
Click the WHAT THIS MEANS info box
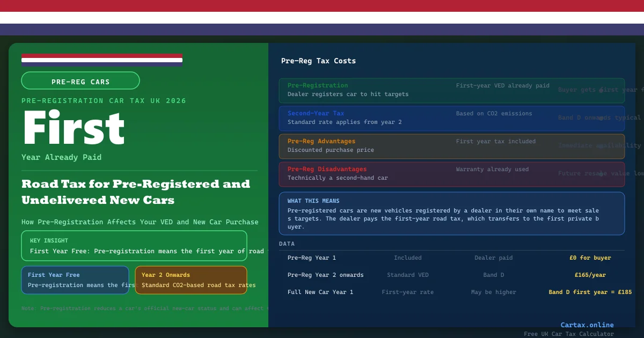[451, 214]
